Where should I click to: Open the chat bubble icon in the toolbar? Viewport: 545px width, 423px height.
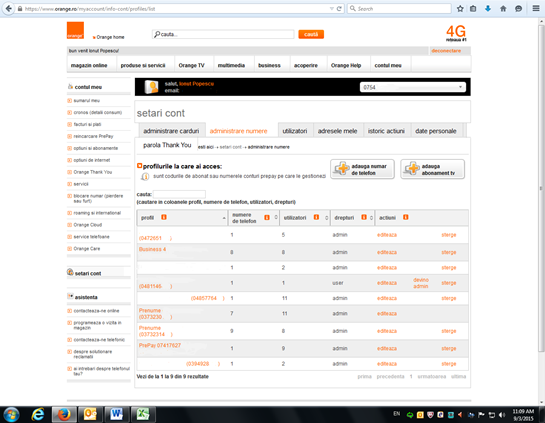point(518,9)
